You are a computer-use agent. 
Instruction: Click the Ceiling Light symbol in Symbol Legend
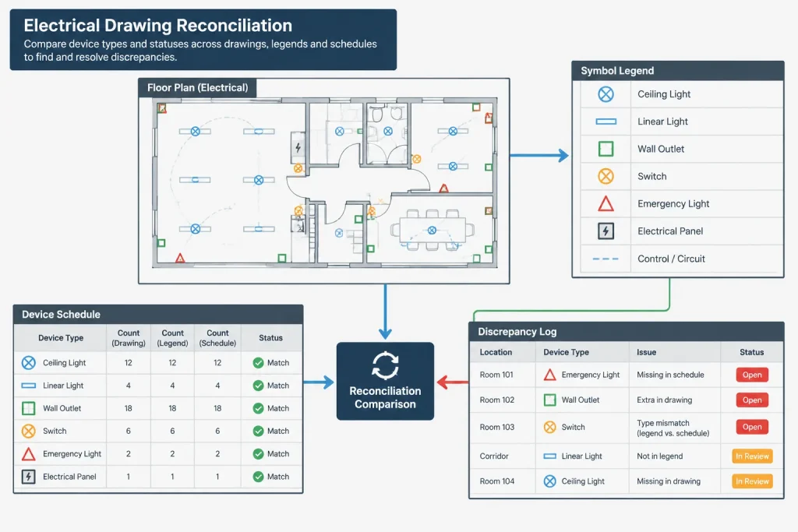[606, 94]
